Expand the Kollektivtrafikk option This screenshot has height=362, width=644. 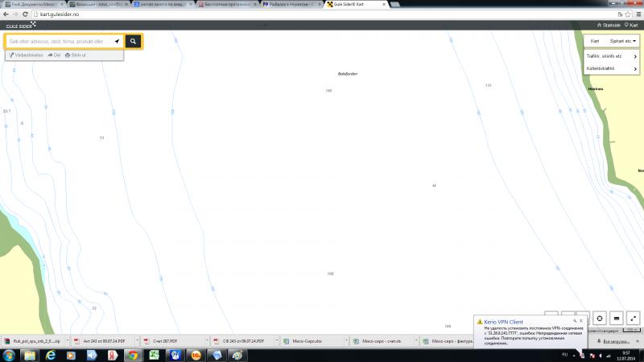pyautogui.click(x=612, y=69)
